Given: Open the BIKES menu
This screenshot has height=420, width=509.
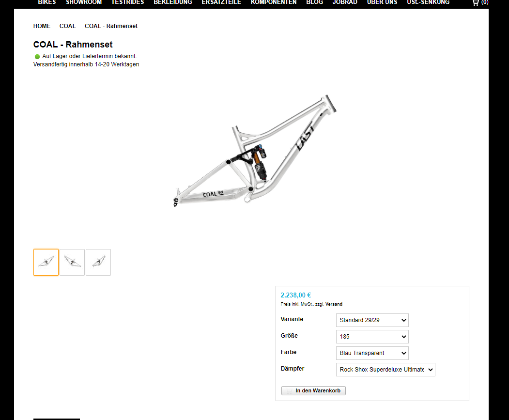Looking at the screenshot, I should coord(47,2).
